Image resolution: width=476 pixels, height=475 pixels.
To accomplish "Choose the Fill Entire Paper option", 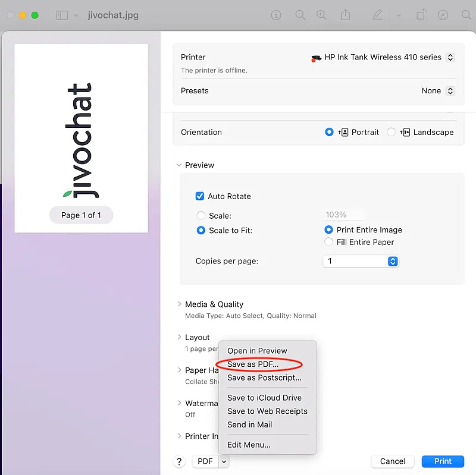I will coord(328,242).
